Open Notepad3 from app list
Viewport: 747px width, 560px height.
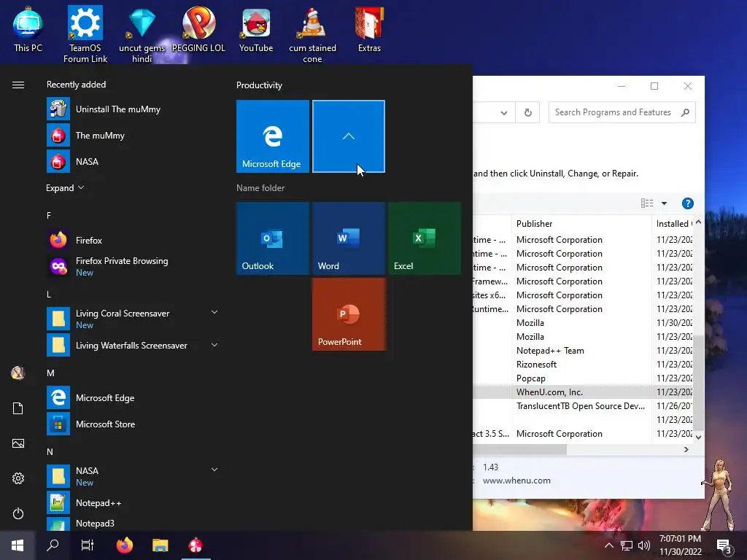click(131, 524)
